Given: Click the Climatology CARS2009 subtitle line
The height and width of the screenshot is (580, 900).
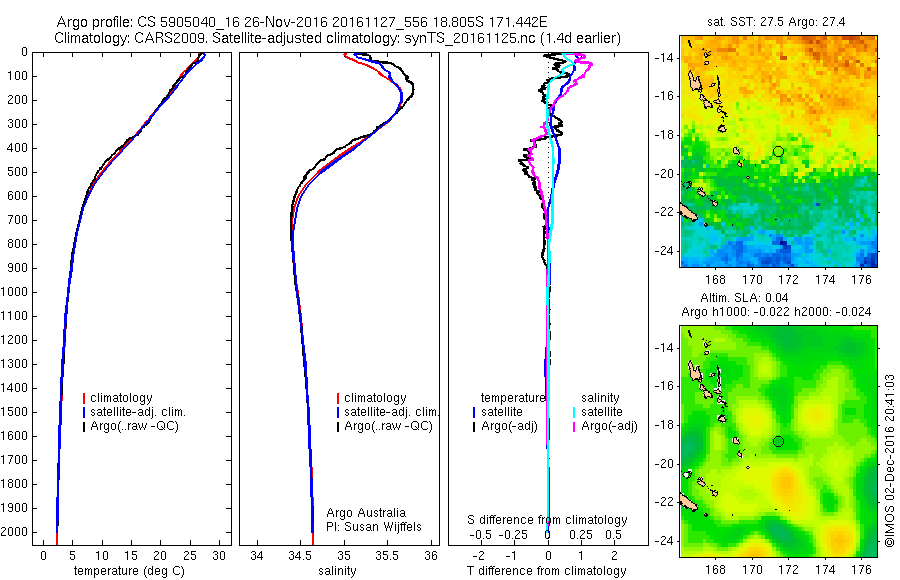Looking at the screenshot, I should tap(338, 38).
